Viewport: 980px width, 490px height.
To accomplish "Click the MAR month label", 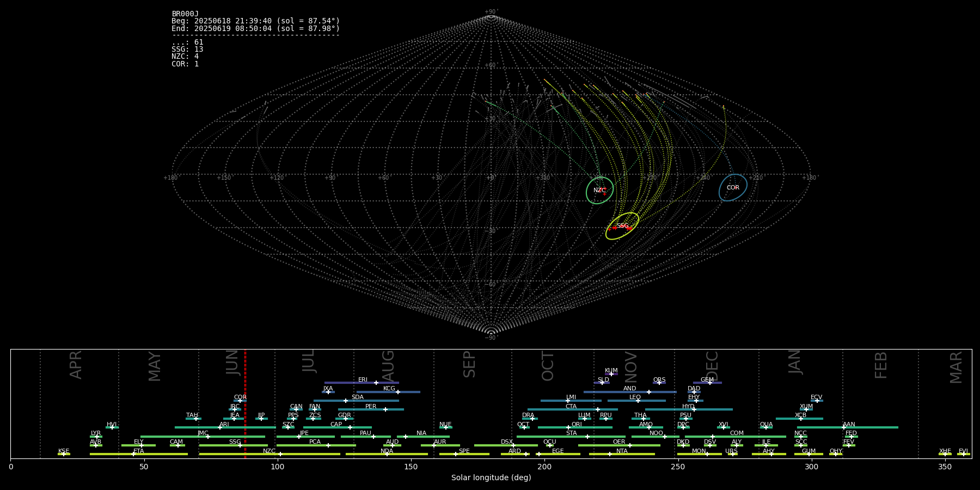I will 956,367.
